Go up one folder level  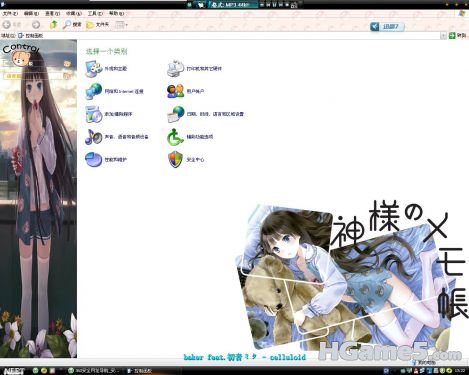pos(53,25)
